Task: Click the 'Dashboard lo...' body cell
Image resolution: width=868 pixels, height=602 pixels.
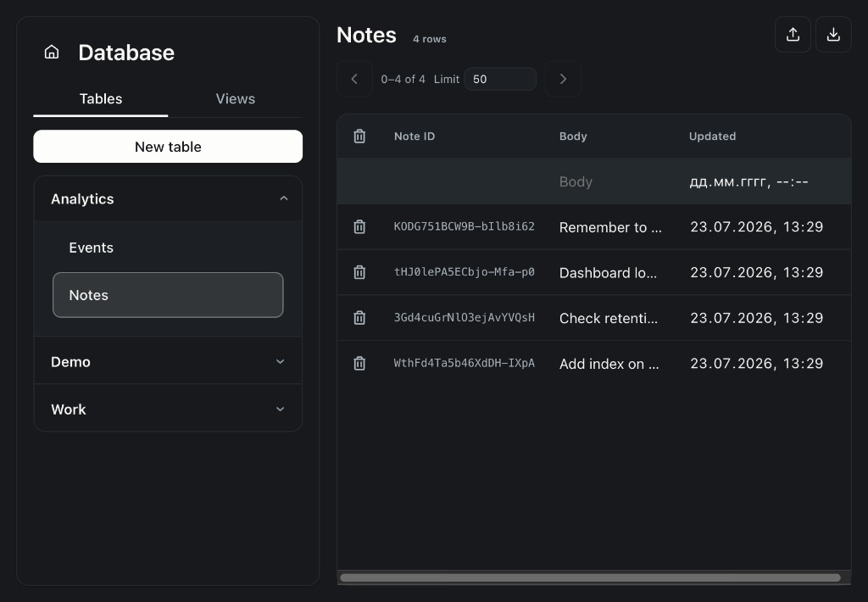Action: click(608, 272)
